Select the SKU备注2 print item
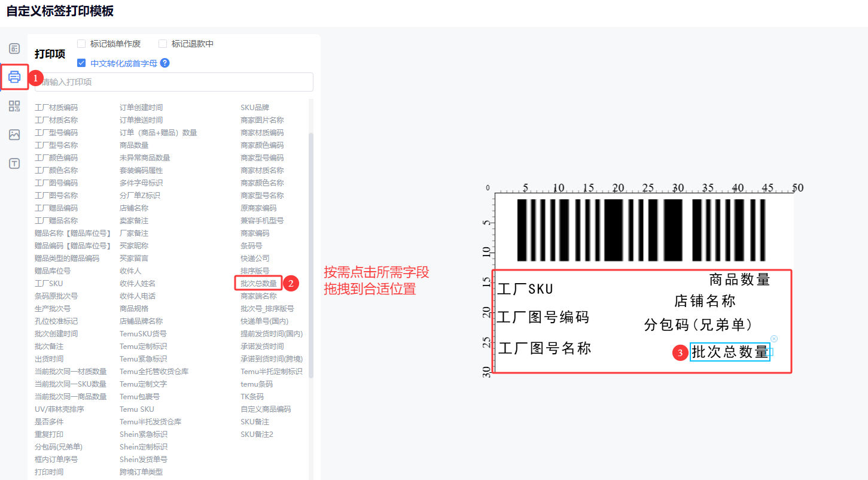 (257, 435)
